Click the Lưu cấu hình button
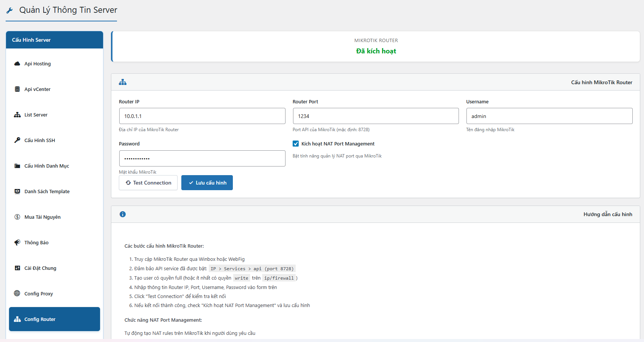644x342 pixels. [x=207, y=183]
